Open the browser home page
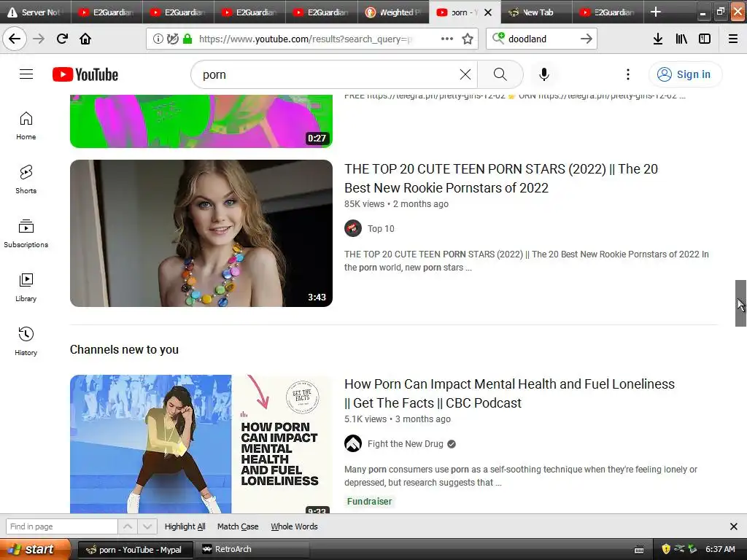Image resolution: width=747 pixels, height=560 pixels. [85, 39]
